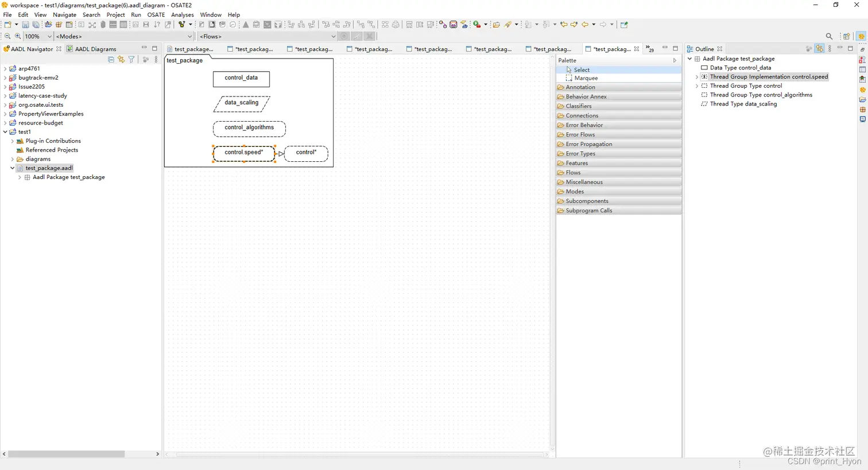
Task: Open the Connections palette drawer
Action: (619, 115)
